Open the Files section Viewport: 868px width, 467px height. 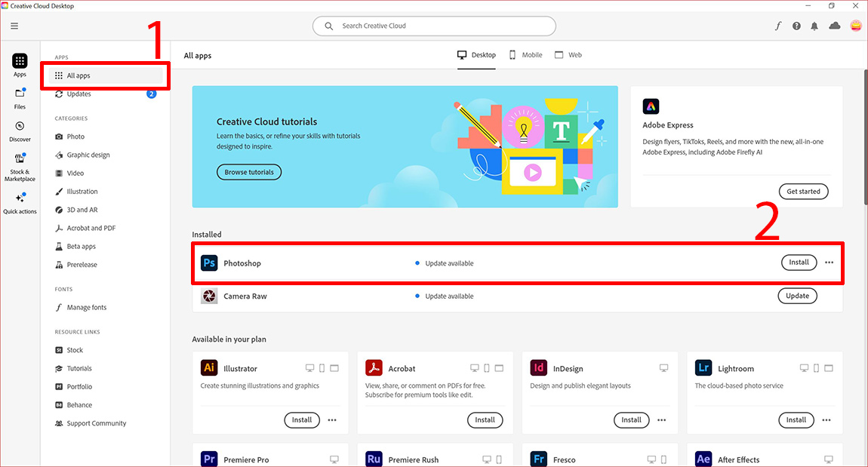(x=20, y=99)
